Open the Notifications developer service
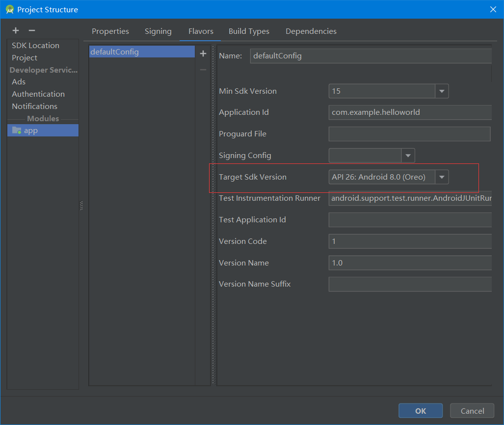 [34, 106]
